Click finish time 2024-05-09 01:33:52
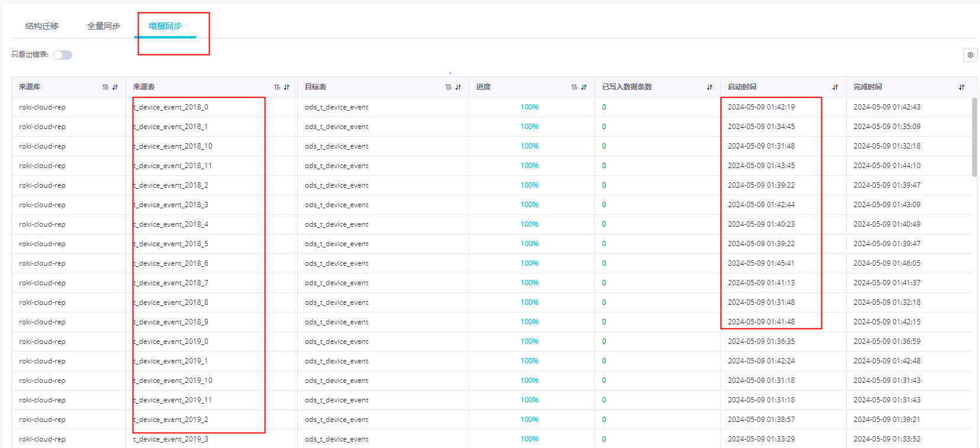This screenshot has width=980, height=448. (887, 439)
